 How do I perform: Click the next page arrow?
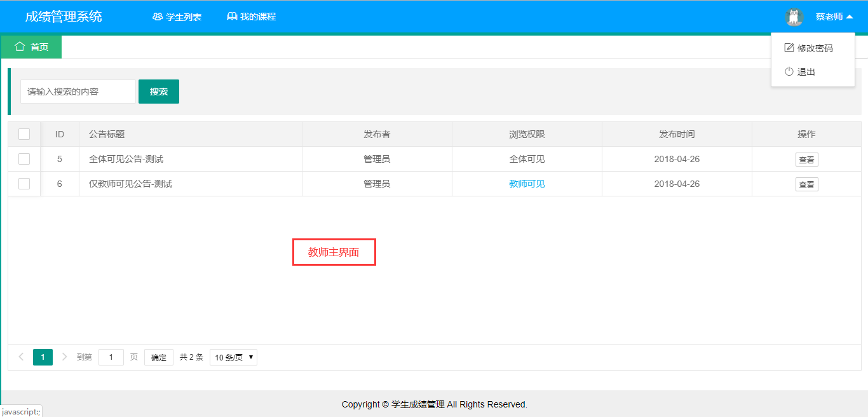[x=64, y=357]
